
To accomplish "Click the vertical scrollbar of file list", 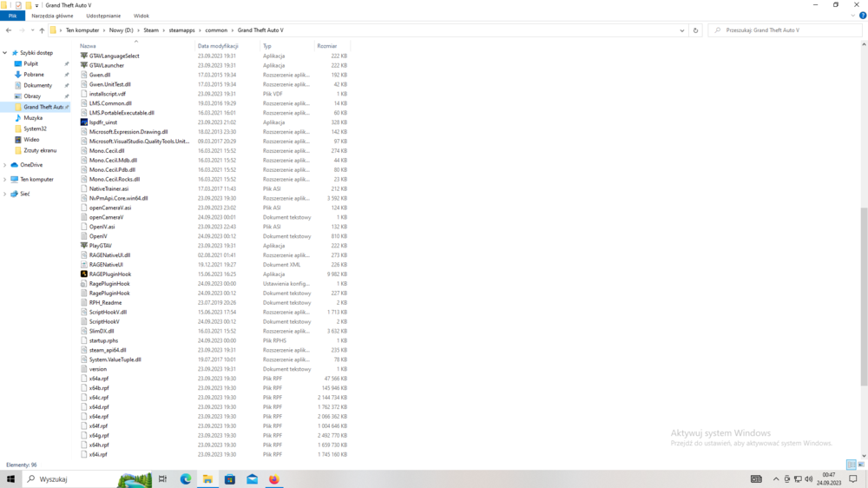I will (864, 296).
